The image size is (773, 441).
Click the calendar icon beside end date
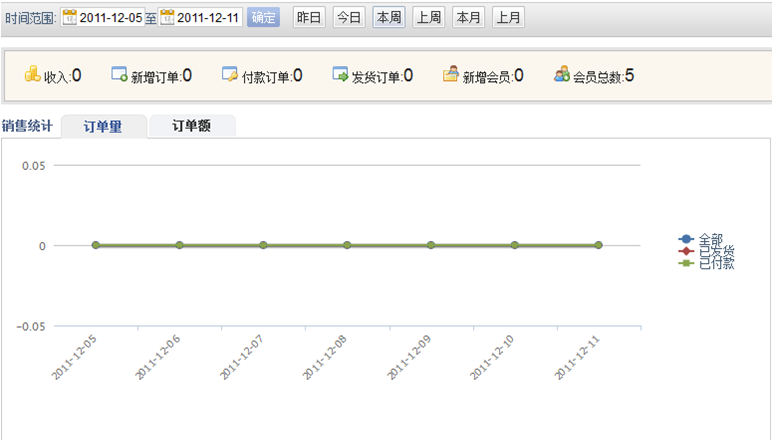tap(167, 18)
